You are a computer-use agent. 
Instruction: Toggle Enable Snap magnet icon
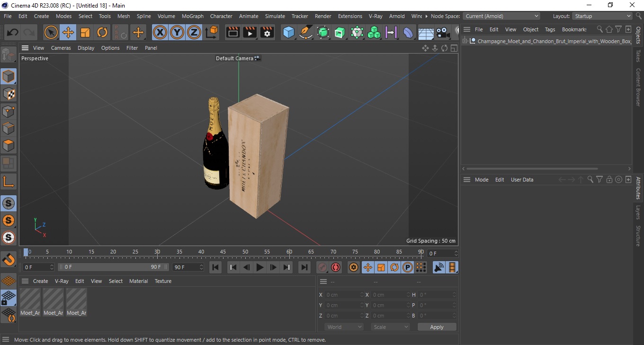[9, 259]
